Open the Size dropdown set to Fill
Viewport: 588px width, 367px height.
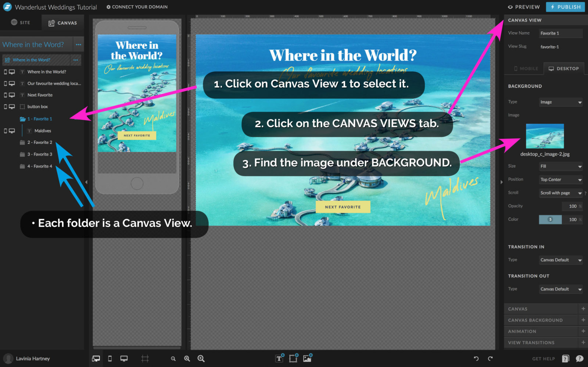click(x=560, y=166)
